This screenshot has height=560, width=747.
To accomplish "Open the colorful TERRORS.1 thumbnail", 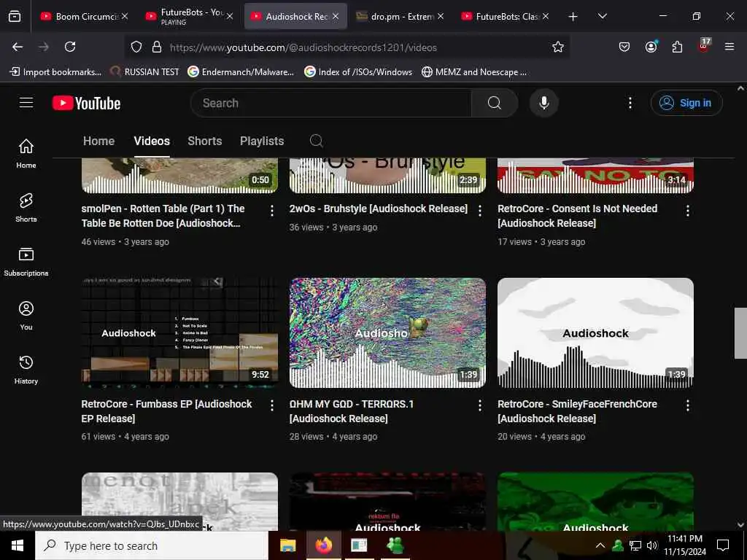I will [387, 332].
